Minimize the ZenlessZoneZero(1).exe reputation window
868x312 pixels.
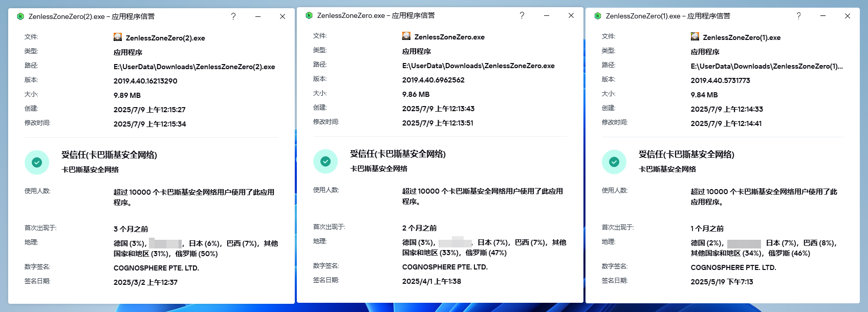pos(823,16)
